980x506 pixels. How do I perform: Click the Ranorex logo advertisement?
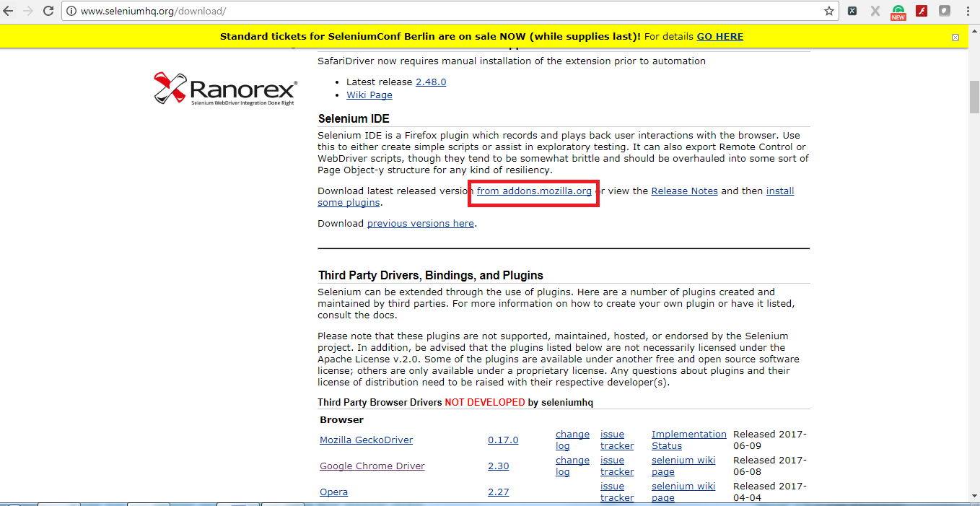click(x=225, y=88)
